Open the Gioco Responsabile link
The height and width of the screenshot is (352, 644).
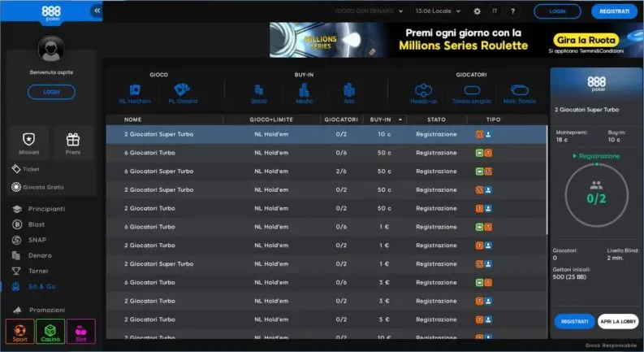click(611, 345)
